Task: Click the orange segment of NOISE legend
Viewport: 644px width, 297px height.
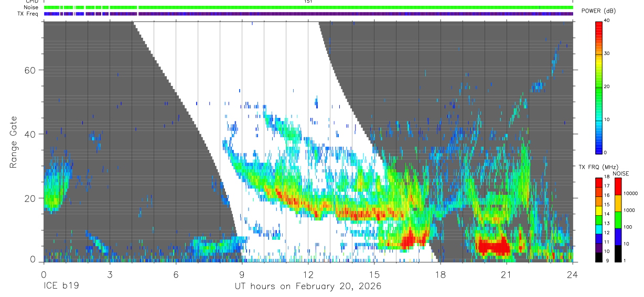Action: click(617, 203)
